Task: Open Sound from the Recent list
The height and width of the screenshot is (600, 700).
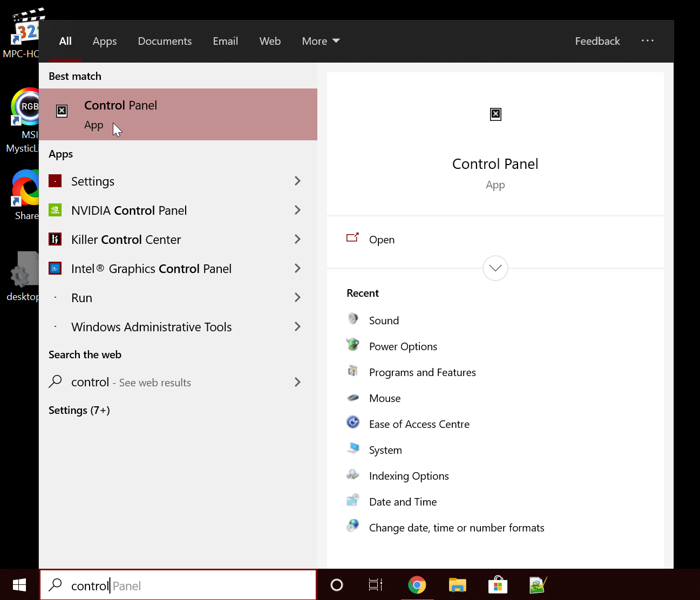Action: [x=384, y=321]
